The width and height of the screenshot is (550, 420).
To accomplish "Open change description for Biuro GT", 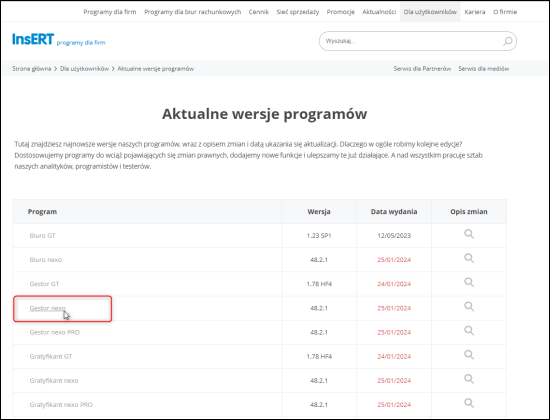I will click(x=469, y=234).
